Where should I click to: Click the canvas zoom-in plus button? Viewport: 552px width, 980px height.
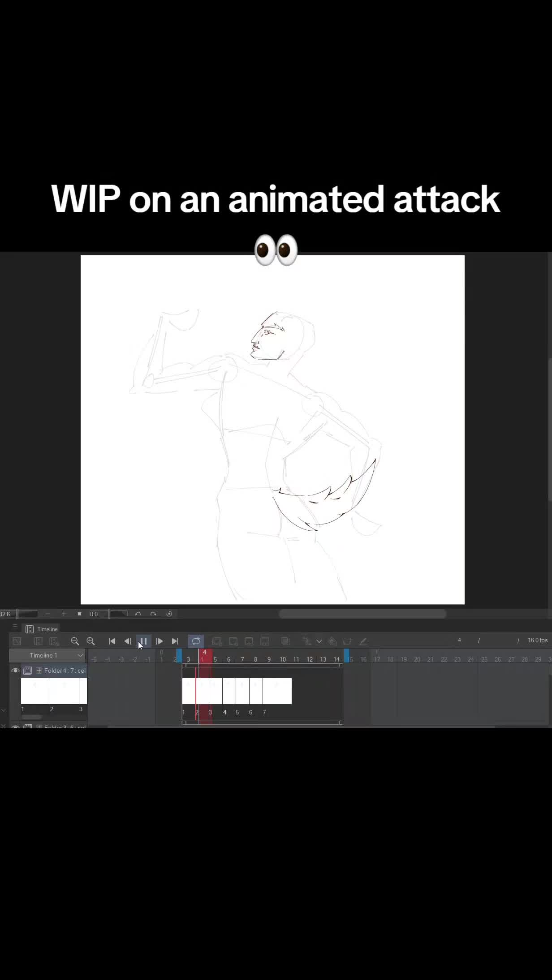64,614
